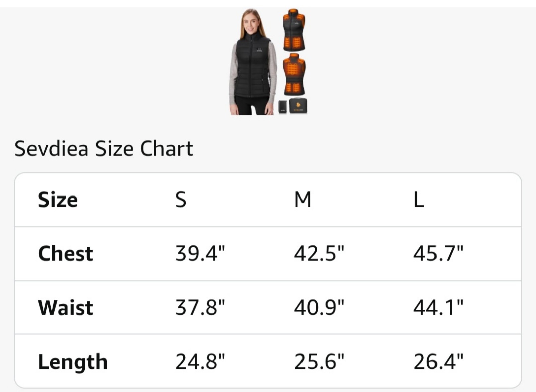Click the Chest row label

tap(65, 253)
